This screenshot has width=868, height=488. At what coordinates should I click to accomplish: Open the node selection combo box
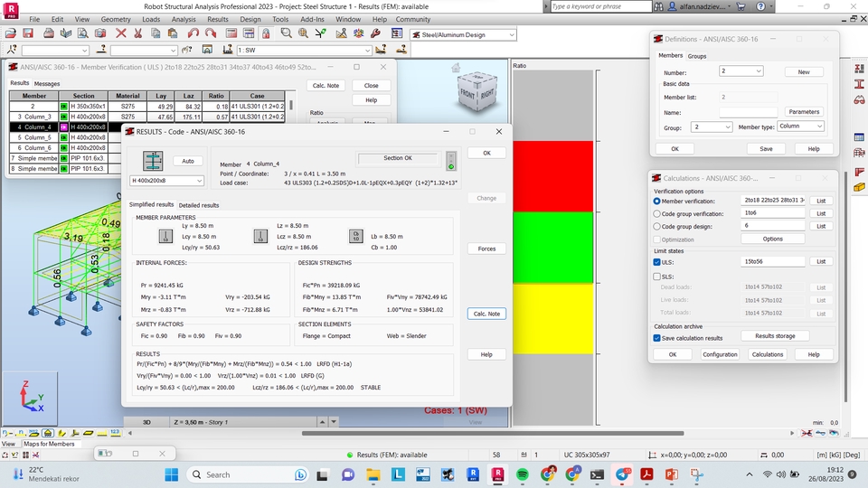pyautogui.click(x=55, y=51)
